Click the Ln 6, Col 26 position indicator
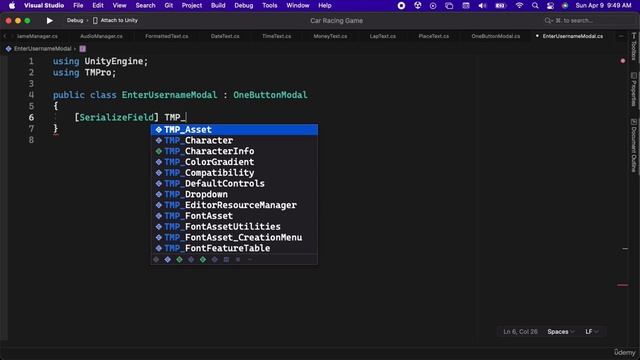 tap(520, 332)
